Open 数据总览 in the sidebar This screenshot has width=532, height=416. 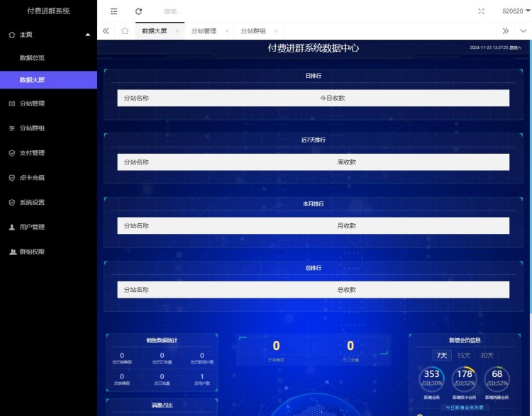point(32,58)
